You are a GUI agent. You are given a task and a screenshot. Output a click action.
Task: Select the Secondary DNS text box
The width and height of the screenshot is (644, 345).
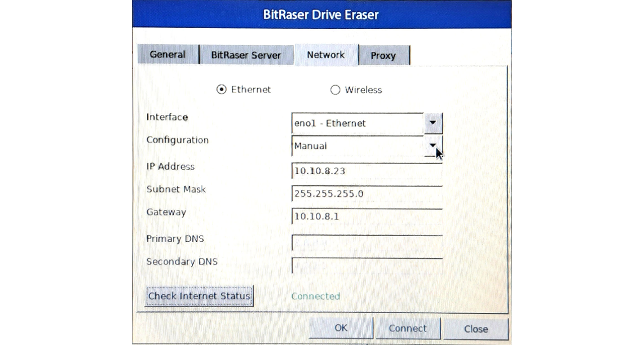pyautogui.click(x=366, y=265)
